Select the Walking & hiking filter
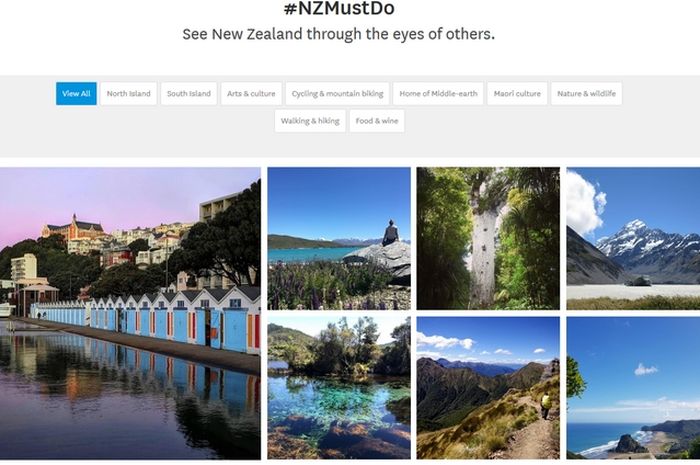This screenshot has height=465, width=700. (x=310, y=121)
